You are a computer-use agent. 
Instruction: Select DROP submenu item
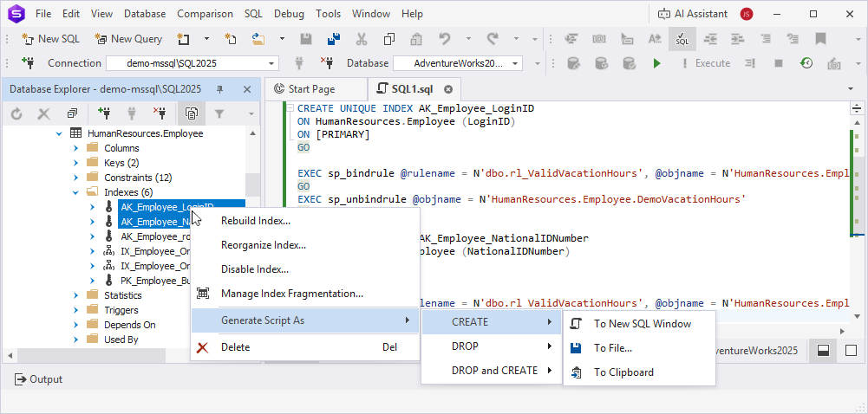(492, 346)
